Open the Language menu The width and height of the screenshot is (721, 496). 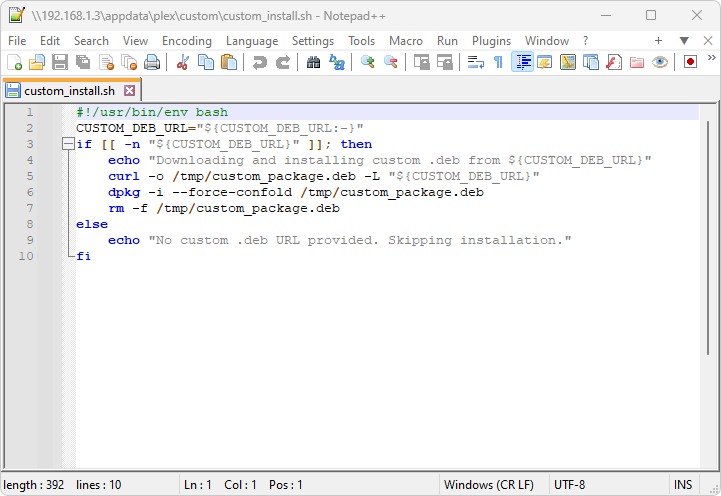click(252, 41)
